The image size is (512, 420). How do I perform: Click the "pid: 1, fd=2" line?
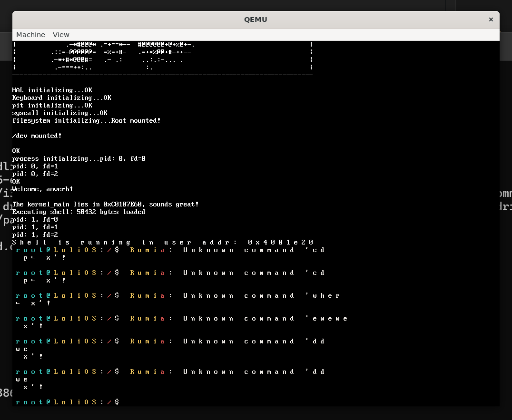point(35,234)
